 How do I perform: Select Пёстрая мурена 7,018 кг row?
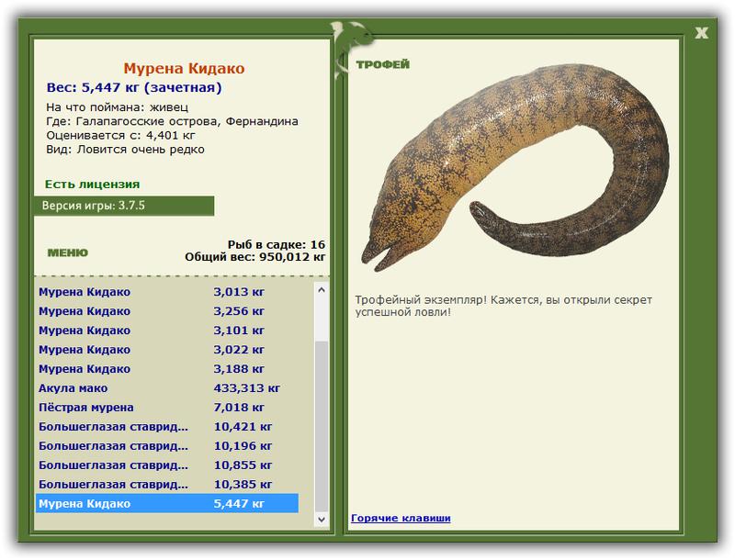point(167,407)
